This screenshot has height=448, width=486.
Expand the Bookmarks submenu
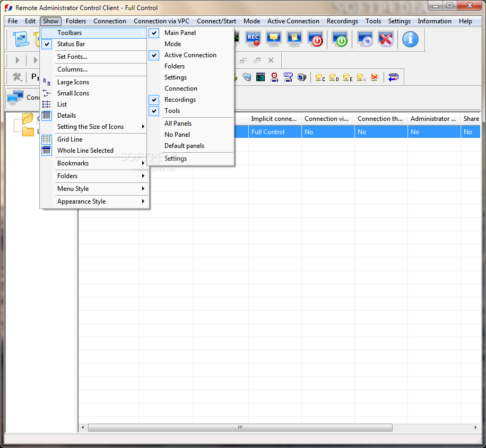pyautogui.click(x=93, y=163)
